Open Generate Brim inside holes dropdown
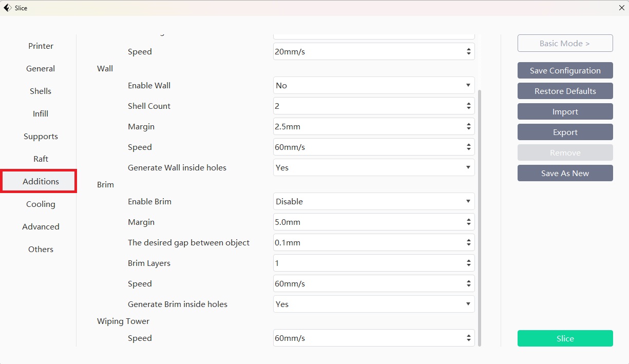 pyautogui.click(x=373, y=304)
